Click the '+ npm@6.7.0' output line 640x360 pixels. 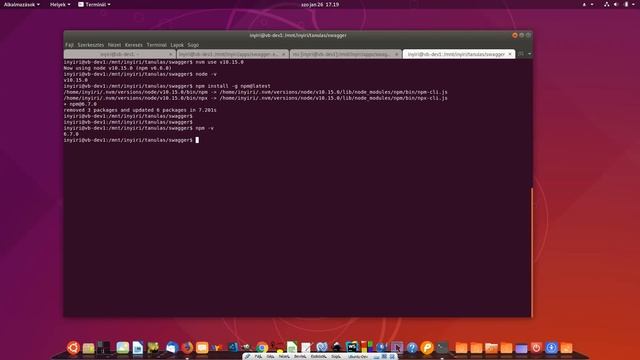click(80, 104)
